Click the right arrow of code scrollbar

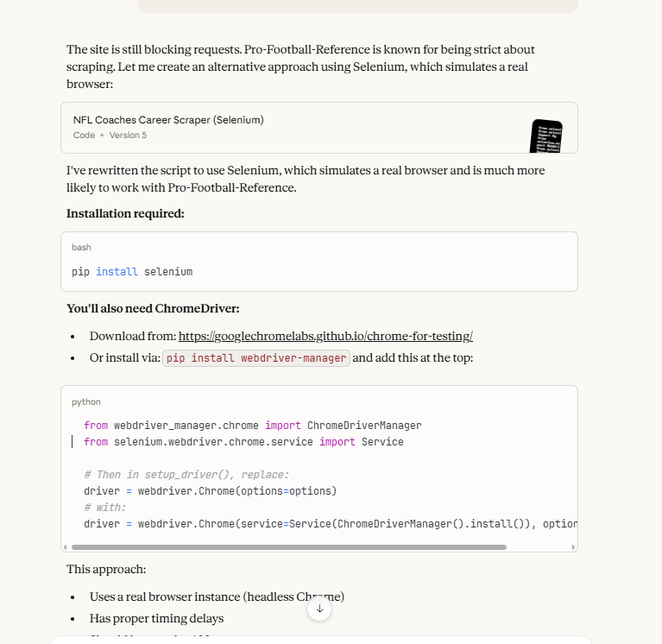coord(572,546)
